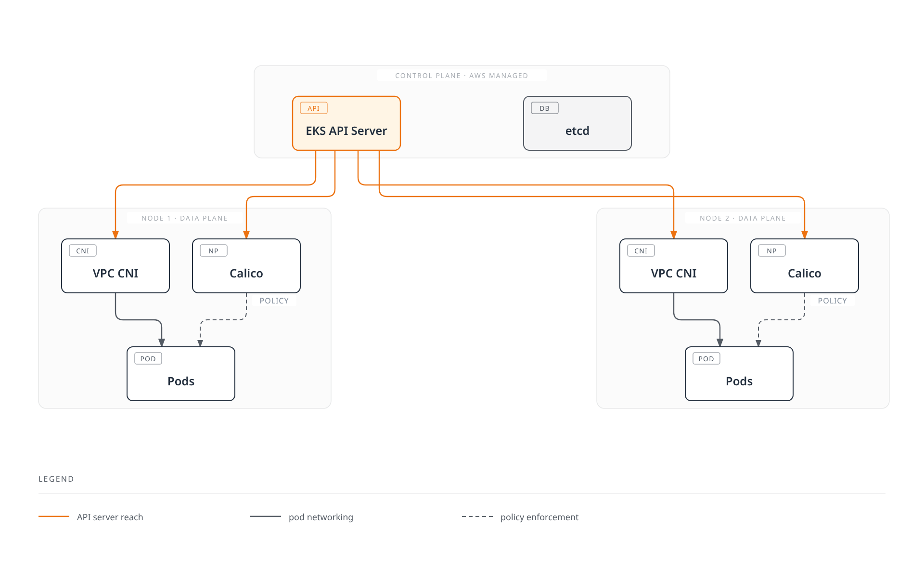The width and height of the screenshot is (924, 578).
Task: Click the dashed line legend sample
Action: click(477, 516)
